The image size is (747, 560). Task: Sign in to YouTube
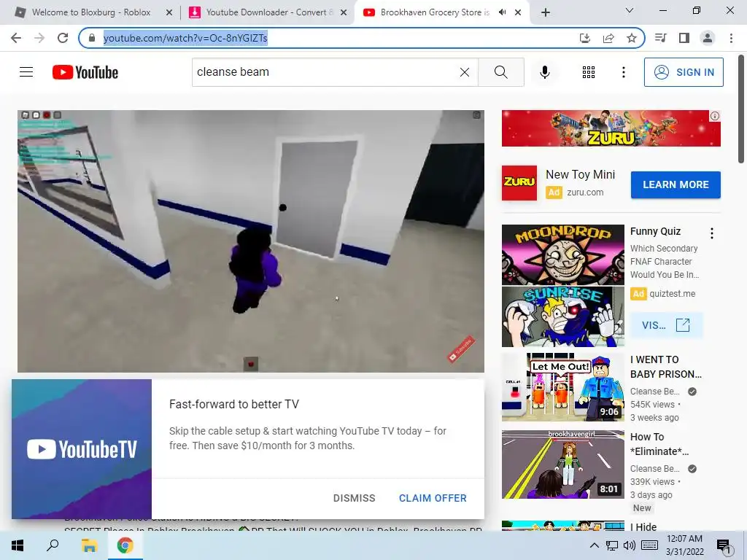[x=684, y=72]
